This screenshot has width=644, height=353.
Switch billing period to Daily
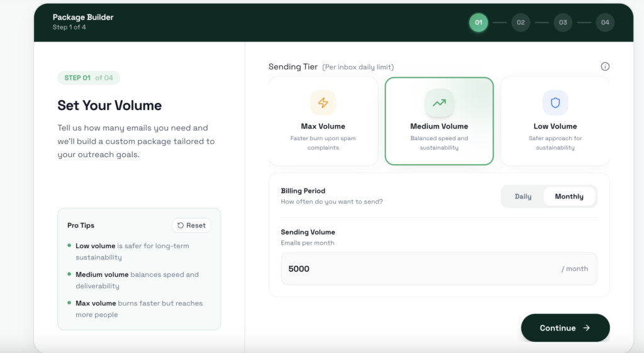click(523, 197)
